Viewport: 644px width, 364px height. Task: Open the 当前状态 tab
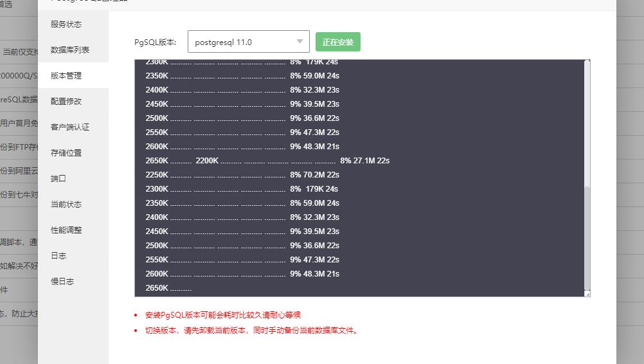coord(66,204)
